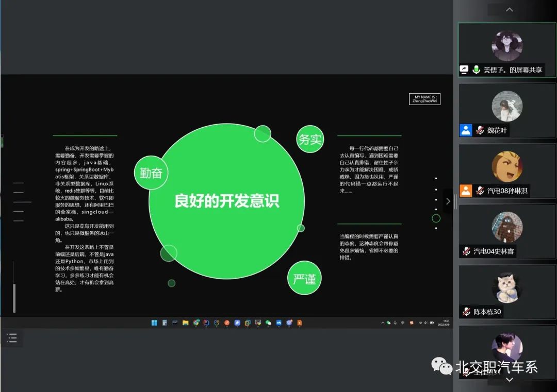This screenshot has width=557, height=392.
Task: Click the green microphone icon for 美伢子
Action: coord(476,70)
